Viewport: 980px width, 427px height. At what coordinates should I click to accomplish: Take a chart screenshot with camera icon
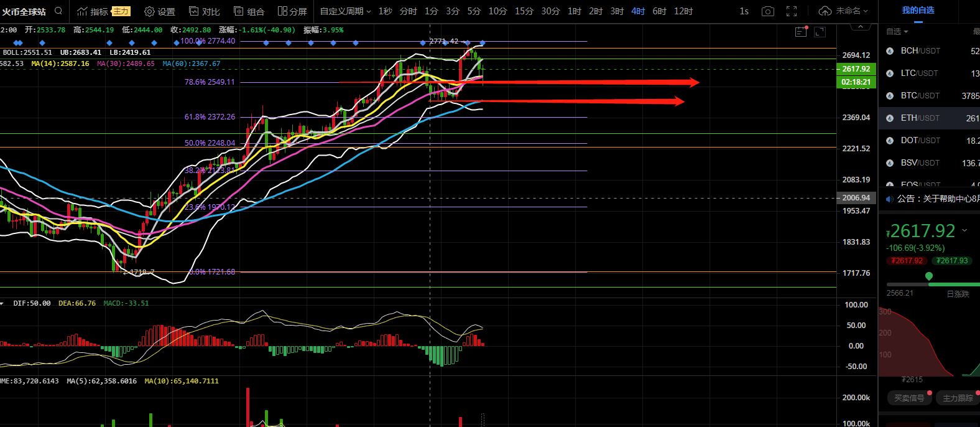(x=768, y=11)
